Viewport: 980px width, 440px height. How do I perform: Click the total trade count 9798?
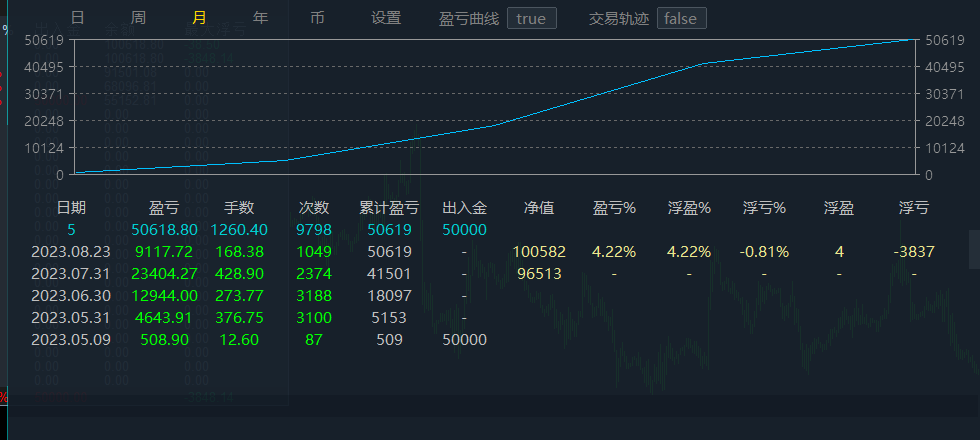[314, 230]
